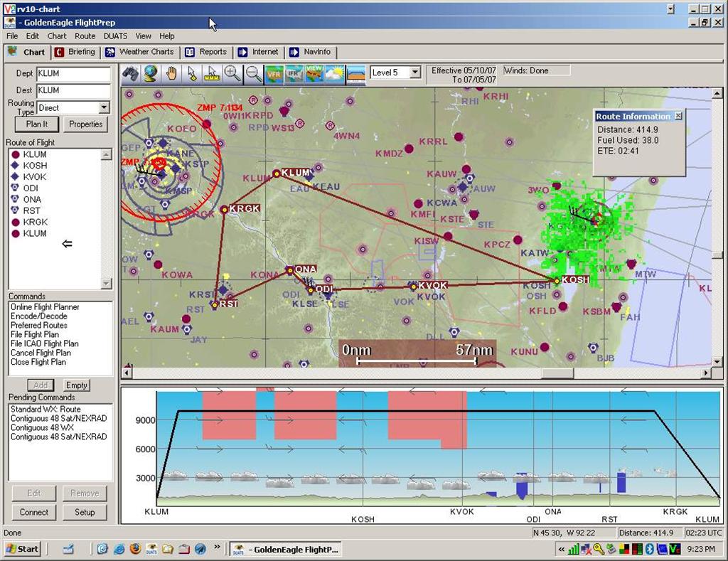Screen dimensions: 728x561
Task: Select the Chart tab
Action: (x=26, y=52)
